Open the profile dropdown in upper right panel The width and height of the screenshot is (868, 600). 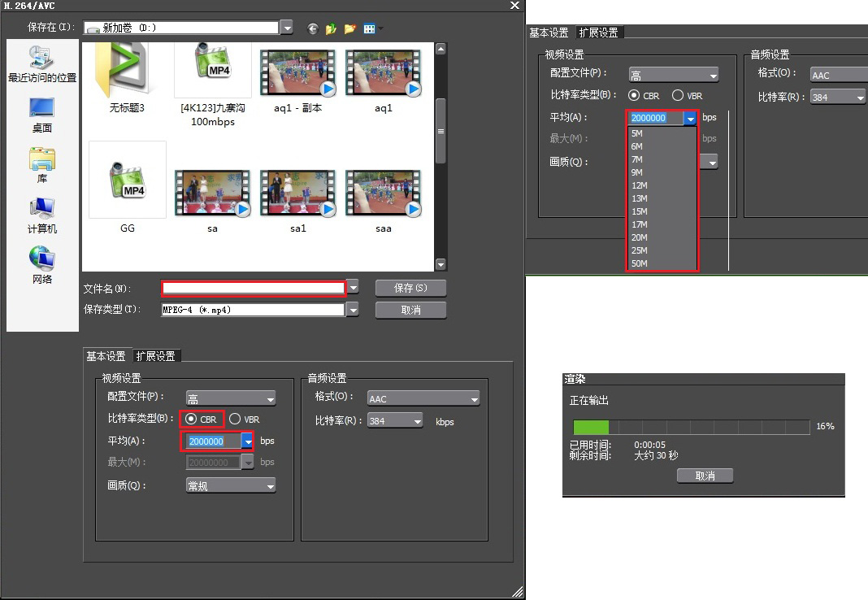pos(674,75)
